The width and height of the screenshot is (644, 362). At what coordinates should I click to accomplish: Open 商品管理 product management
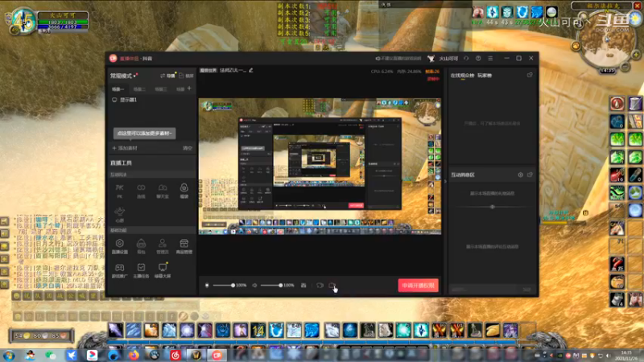[184, 246]
